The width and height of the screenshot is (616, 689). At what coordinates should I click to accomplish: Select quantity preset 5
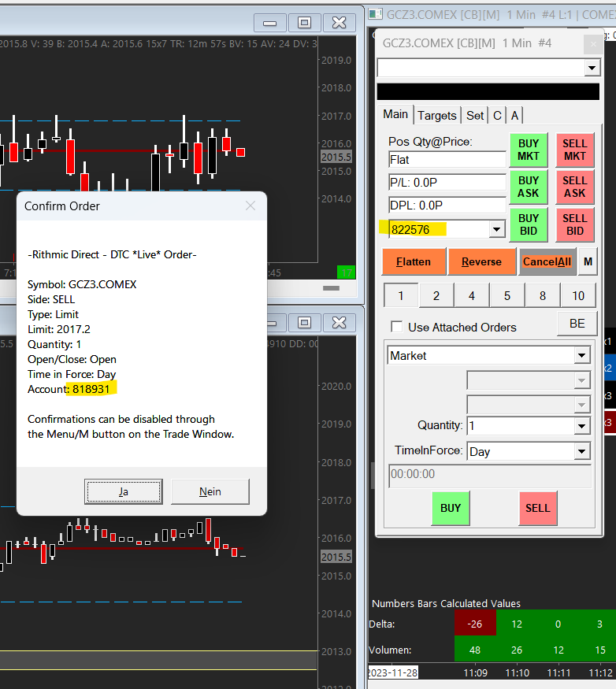tap(507, 296)
